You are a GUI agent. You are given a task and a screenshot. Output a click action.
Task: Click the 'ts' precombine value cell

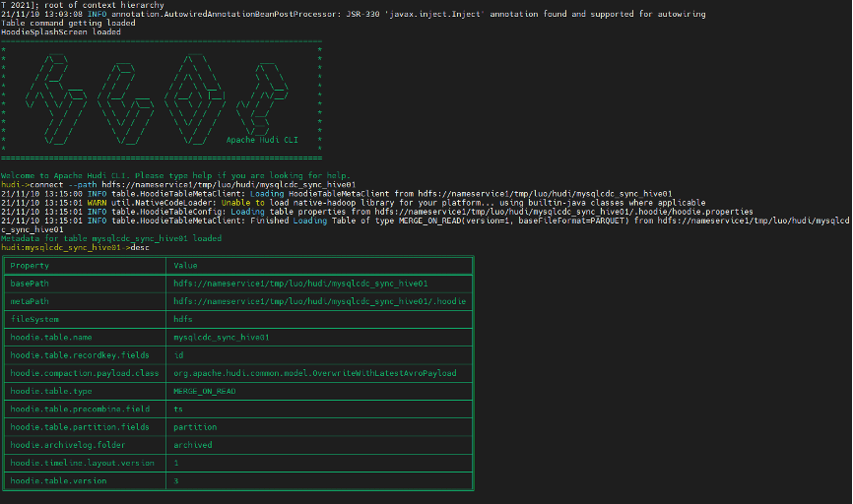(x=319, y=409)
